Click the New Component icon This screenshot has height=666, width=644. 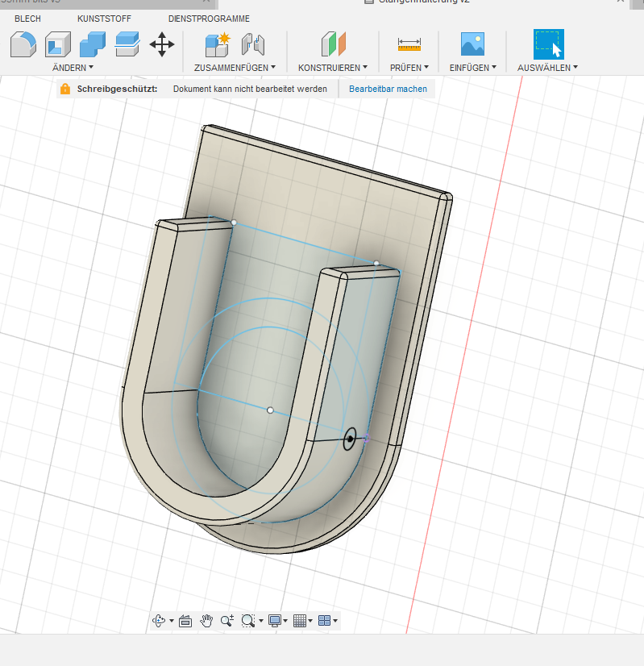[218, 44]
